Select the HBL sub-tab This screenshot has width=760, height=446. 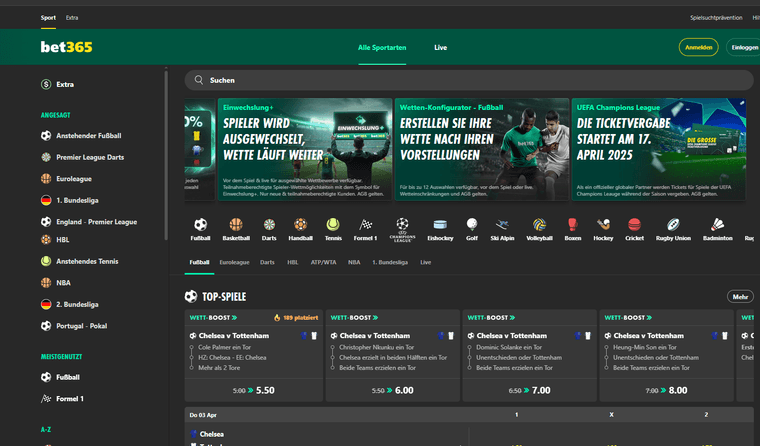(293, 262)
